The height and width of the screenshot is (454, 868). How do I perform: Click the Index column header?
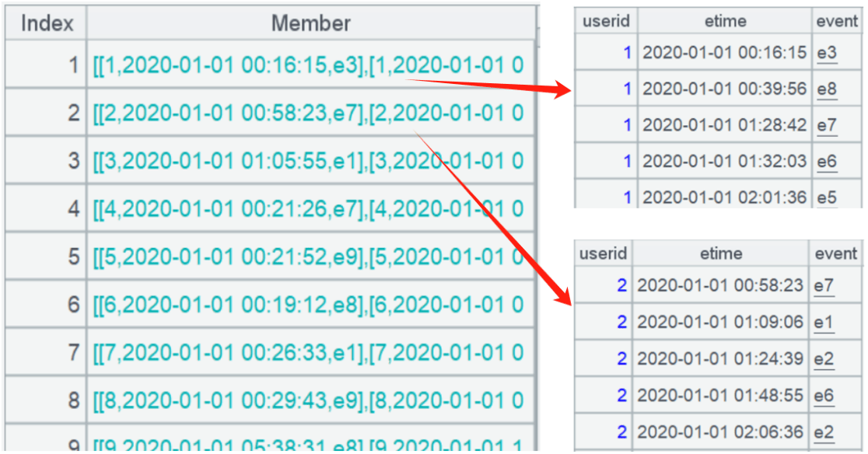point(46,23)
